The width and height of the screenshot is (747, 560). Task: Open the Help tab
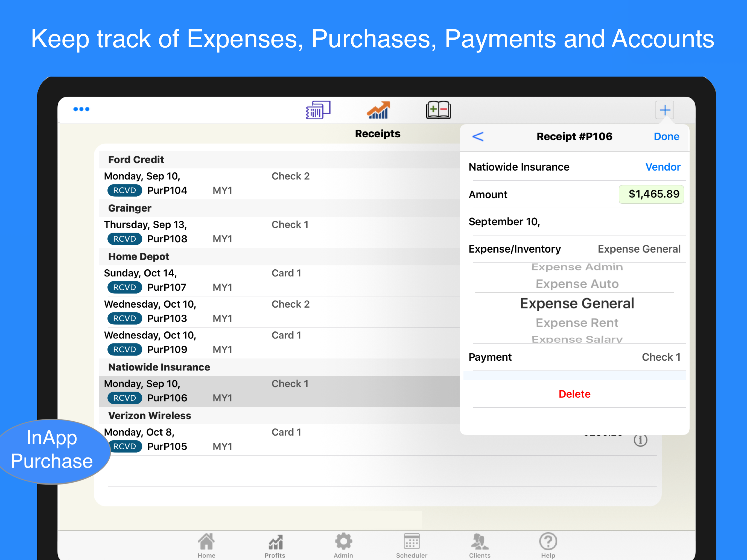(x=548, y=546)
